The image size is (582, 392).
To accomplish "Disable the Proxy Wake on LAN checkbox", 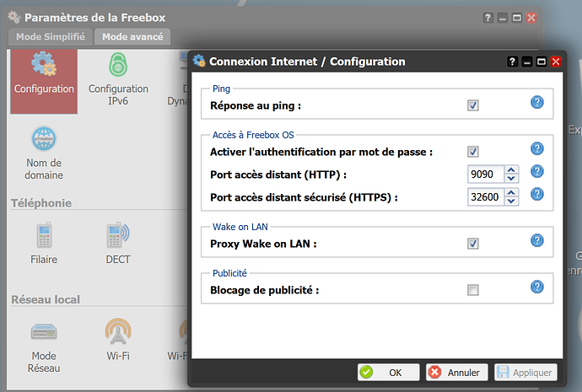I will pyautogui.click(x=473, y=244).
